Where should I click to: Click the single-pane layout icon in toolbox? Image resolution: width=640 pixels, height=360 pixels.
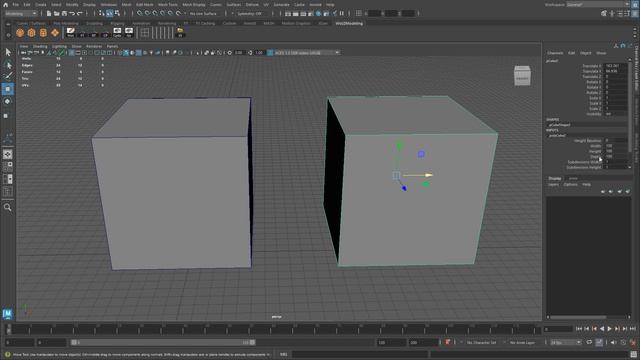pos(8,154)
